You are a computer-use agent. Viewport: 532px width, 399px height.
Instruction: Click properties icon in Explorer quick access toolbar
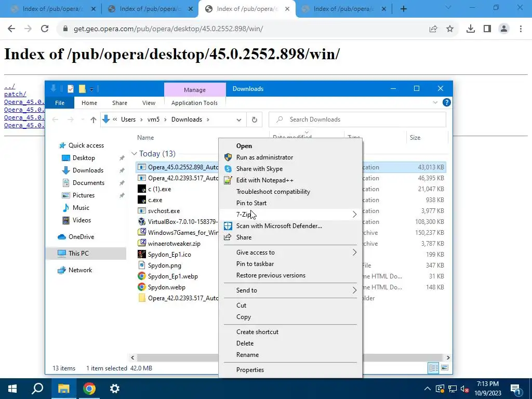pyautogui.click(x=71, y=89)
